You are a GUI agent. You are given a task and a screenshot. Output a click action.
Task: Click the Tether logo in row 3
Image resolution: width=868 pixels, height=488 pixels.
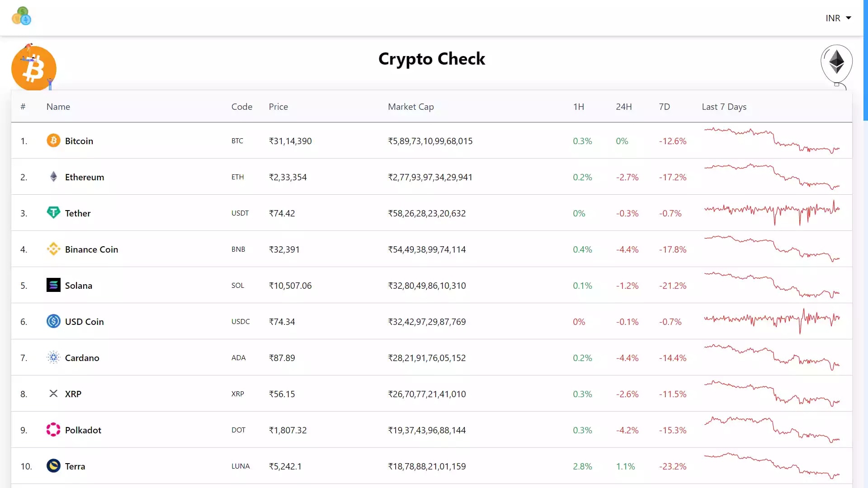pyautogui.click(x=52, y=213)
